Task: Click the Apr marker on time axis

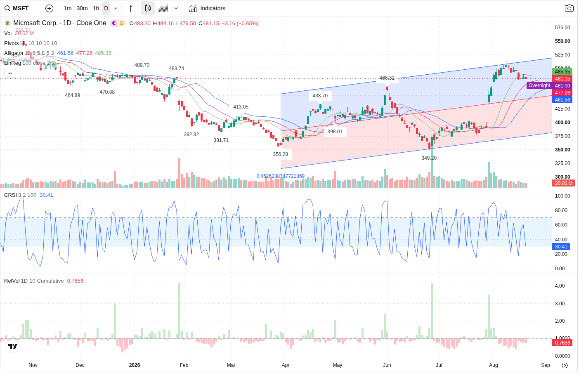Action: [x=286, y=365]
